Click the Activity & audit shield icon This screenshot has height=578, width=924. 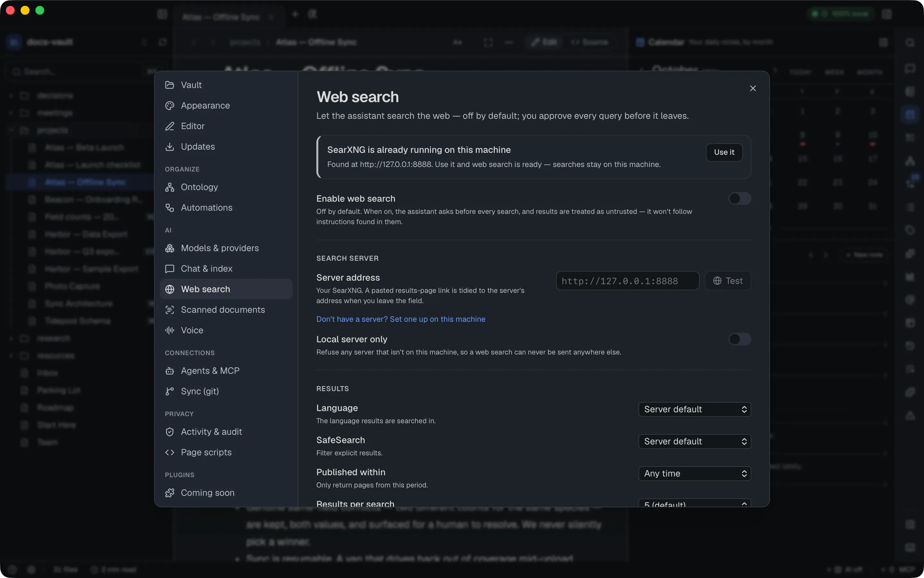169,432
